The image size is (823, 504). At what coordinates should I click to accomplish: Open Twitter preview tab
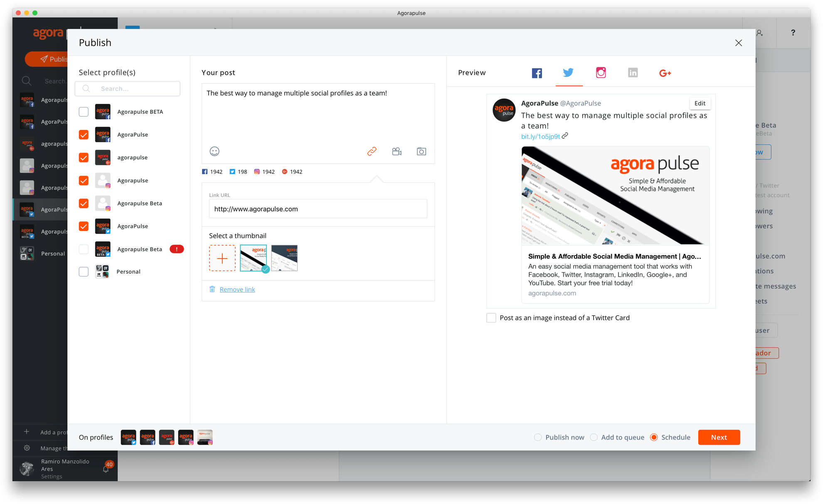568,73
